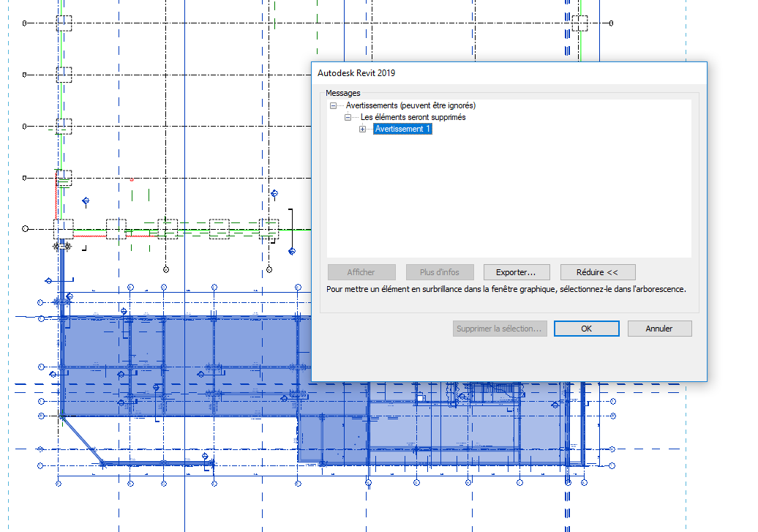Image resolution: width=758 pixels, height=532 pixels.
Task: Select the "Avertissements (peuvent être ignorés)" entry
Action: point(410,105)
